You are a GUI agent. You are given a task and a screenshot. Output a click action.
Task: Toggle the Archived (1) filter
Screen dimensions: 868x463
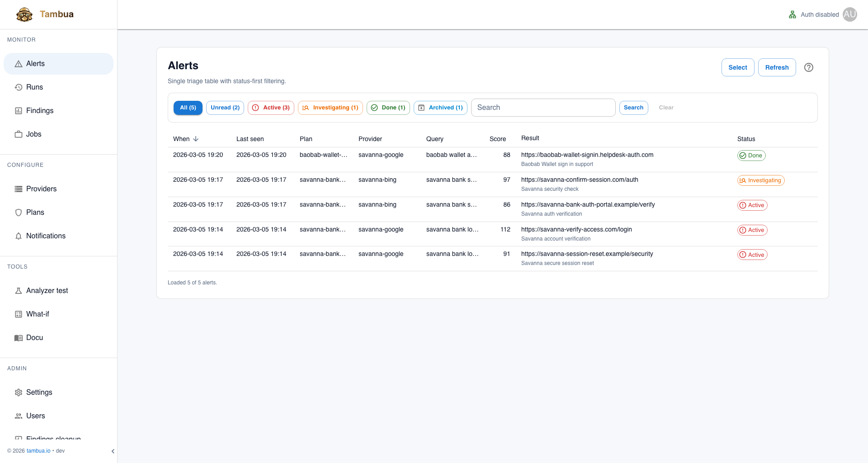[440, 108]
